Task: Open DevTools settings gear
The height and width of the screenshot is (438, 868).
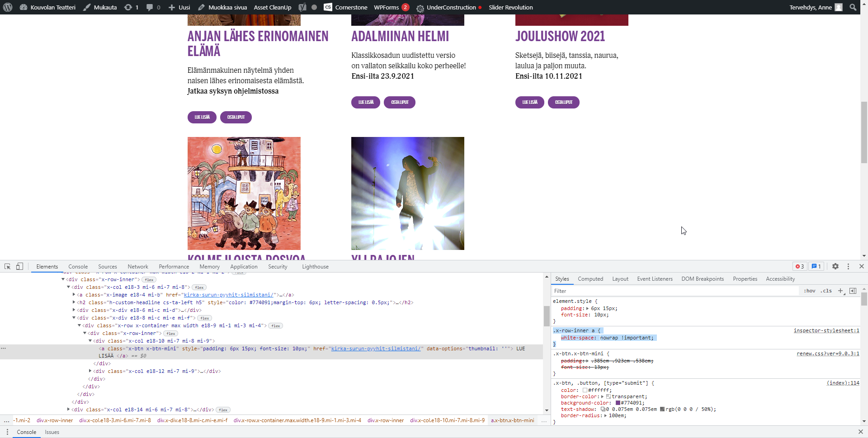Action: tap(835, 267)
